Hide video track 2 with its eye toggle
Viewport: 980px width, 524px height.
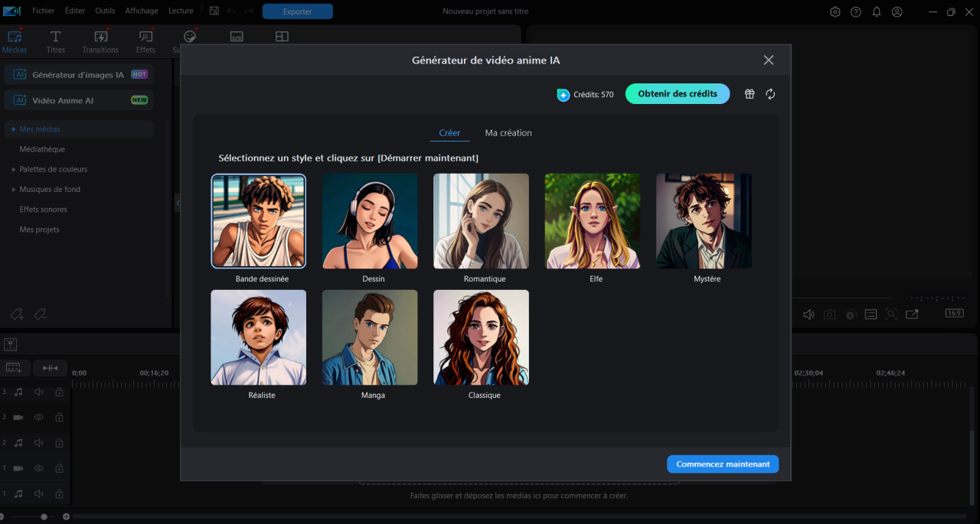(x=38, y=417)
